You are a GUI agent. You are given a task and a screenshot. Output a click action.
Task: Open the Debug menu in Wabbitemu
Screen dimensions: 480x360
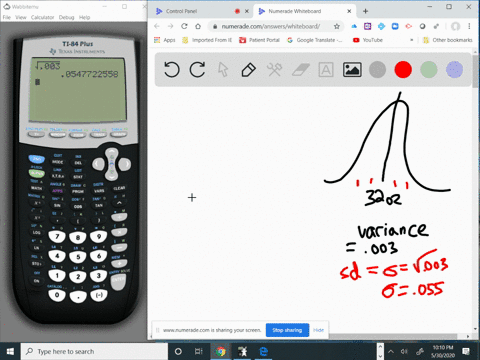tap(66, 17)
